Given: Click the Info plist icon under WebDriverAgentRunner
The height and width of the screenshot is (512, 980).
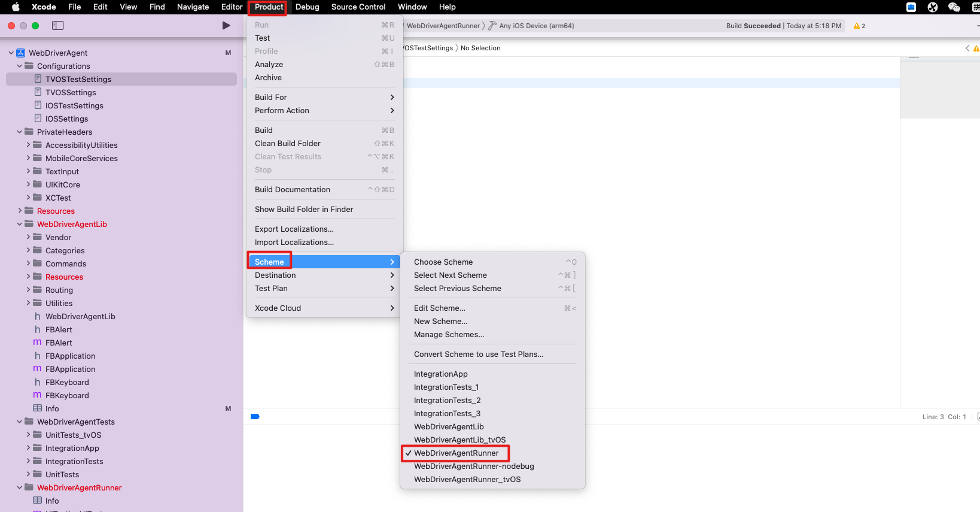Looking at the screenshot, I should pyautogui.click(x=38, y=501).
